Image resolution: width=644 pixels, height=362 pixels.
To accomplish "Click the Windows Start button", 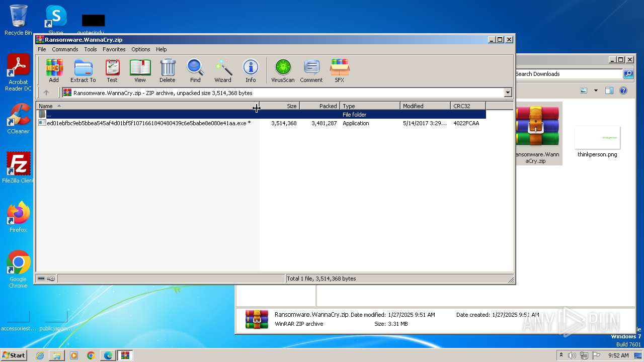I will coord(14,355).
